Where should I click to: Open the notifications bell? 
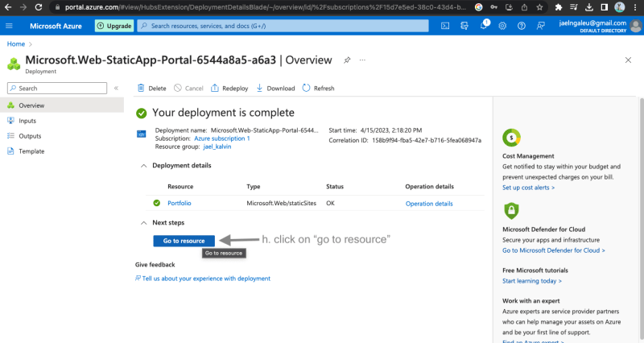click(x=484, y=26)
